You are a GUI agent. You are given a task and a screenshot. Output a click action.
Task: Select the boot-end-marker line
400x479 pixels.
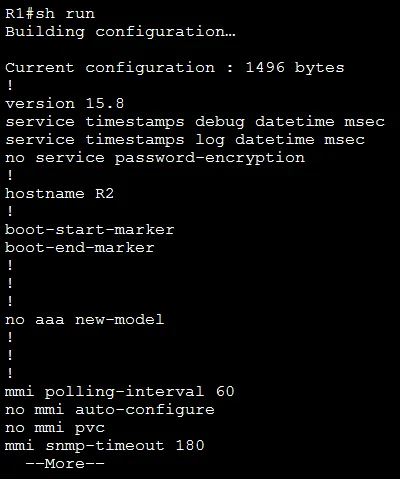click(80, 248)
